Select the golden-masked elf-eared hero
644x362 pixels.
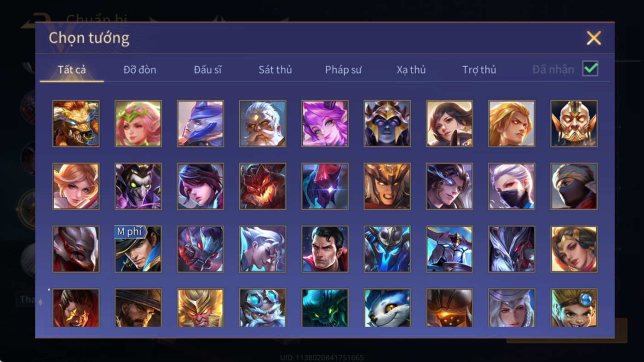click(574, 124)
